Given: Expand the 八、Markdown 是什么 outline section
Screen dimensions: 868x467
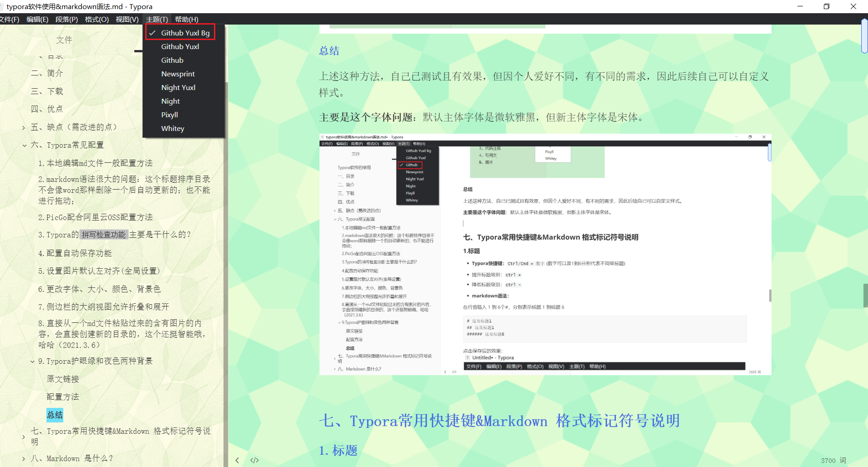Looking at the screenshot, I should tap(24, 459).
